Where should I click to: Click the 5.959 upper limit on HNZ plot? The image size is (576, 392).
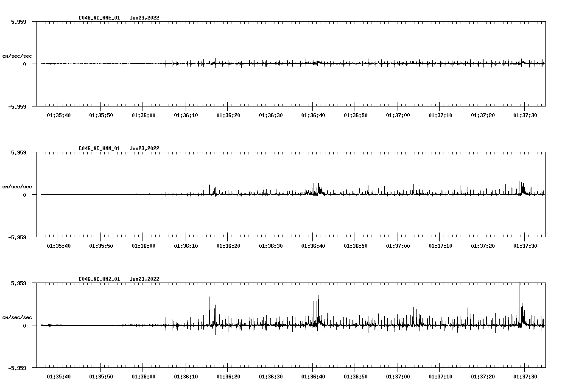[x=18, y=283]
